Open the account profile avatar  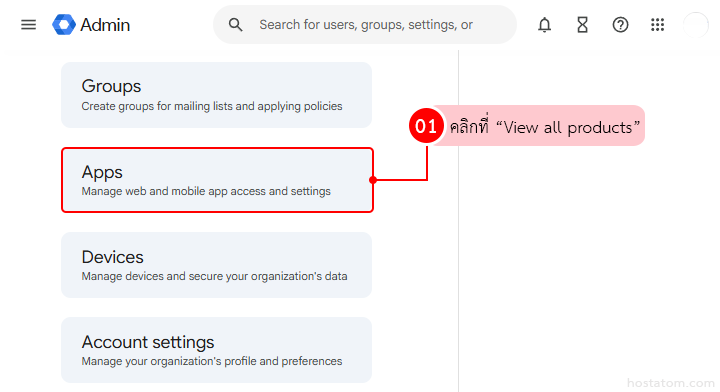(x=696, y=25)
